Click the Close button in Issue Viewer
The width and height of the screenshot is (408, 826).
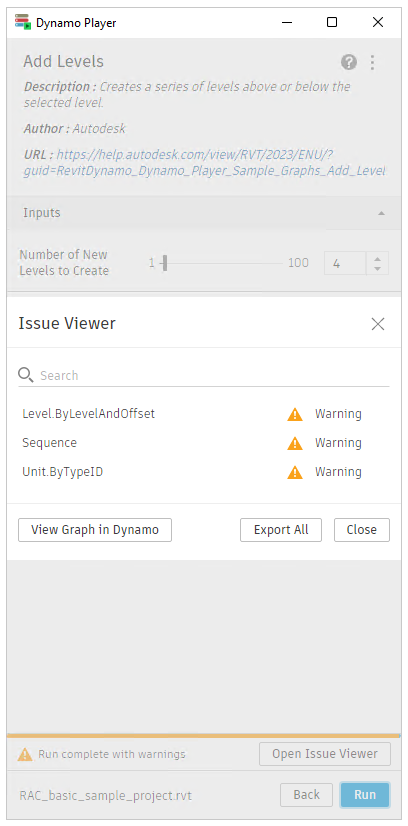[362, 530]
